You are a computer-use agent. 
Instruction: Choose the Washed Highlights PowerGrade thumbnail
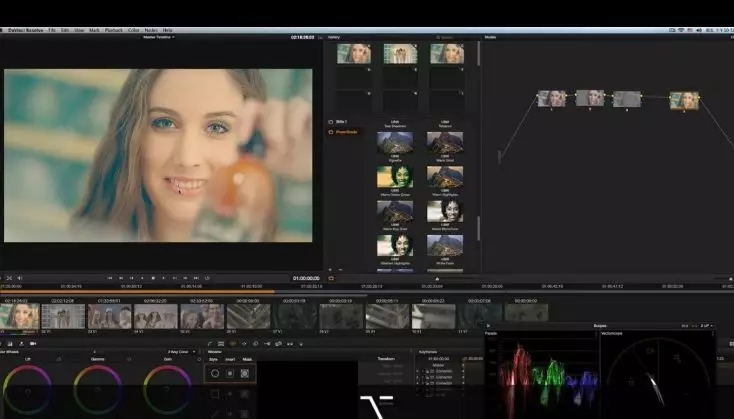click(x=395, y=245)
